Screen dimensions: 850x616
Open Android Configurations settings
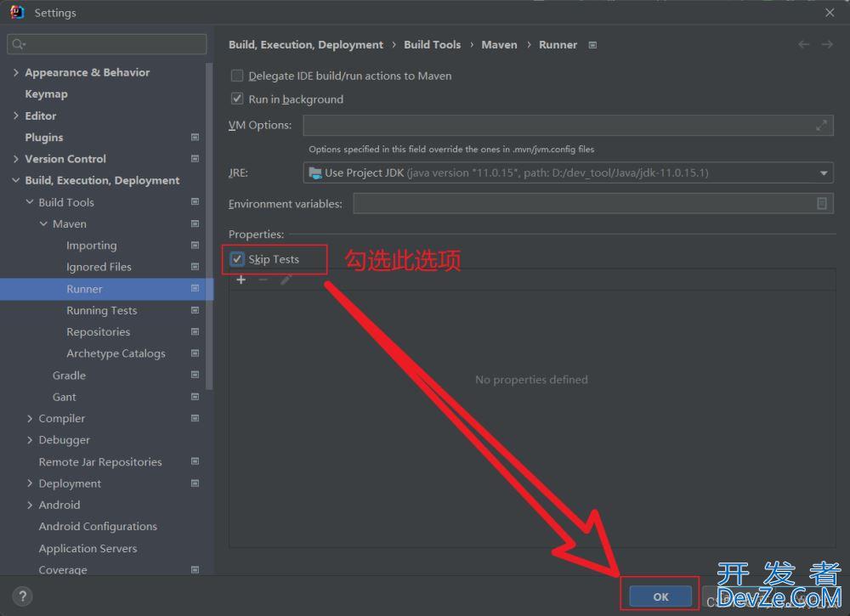pos(98,527)
